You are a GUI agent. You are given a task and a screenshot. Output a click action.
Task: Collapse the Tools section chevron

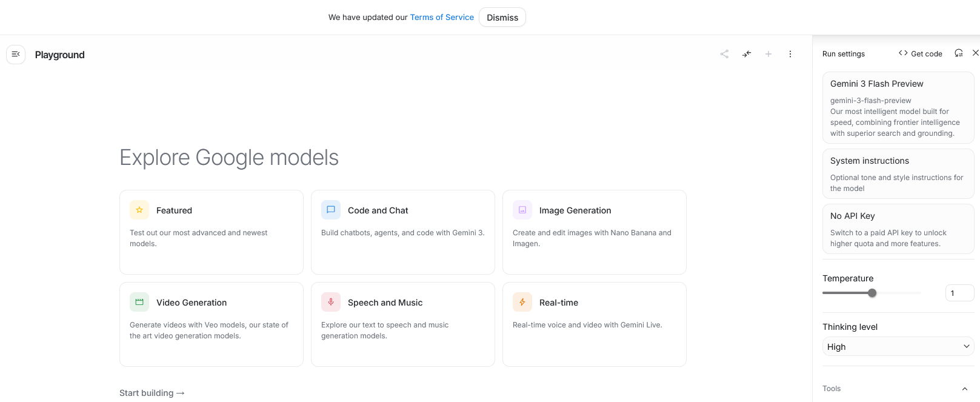coord(965,389)
